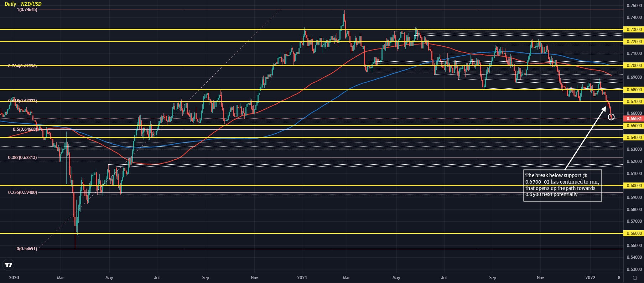Image resolution: width=644 pixels, height=283 pixels.
Task: Click the Nov label next to 2022
Action: click(540, 277)
